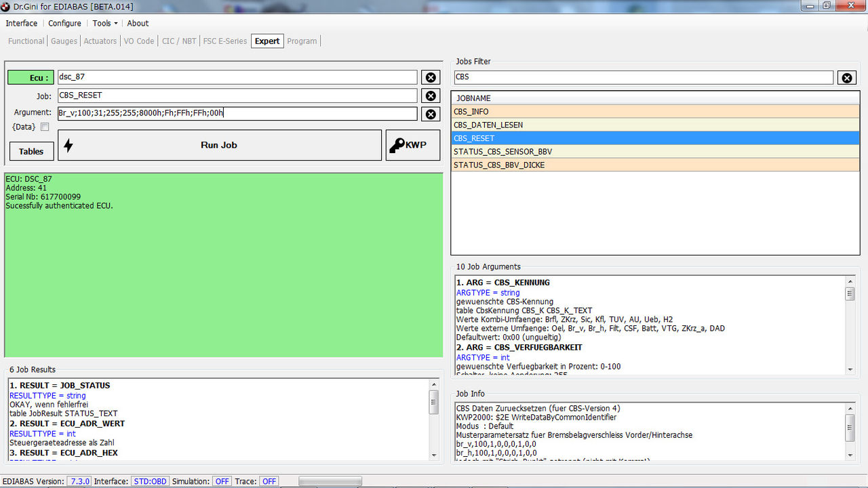
Task: Select the highlighted CBS_RESET list row
Action: coord(655,138)
